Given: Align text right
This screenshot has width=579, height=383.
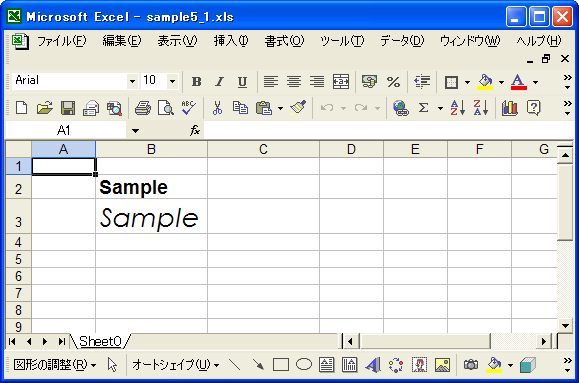Looking at the screenshot, I should tap(317, 82).
